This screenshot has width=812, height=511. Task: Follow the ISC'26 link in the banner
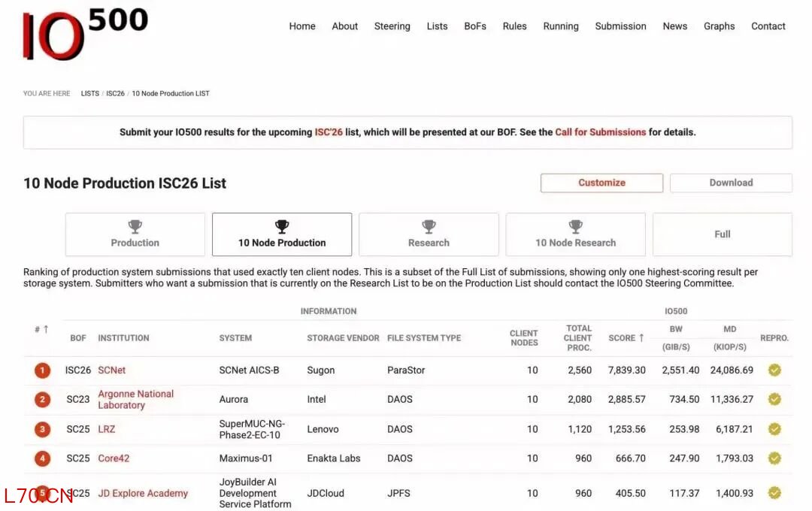coord(329,132)
